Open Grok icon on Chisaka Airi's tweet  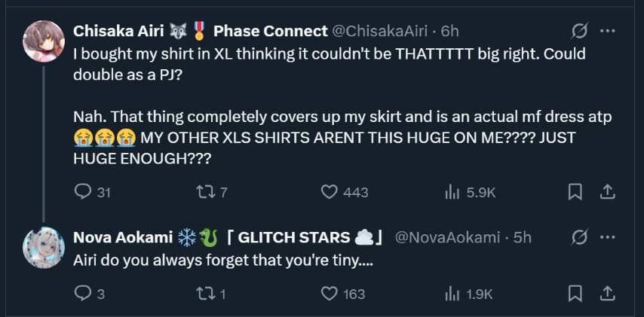[579, 31]
